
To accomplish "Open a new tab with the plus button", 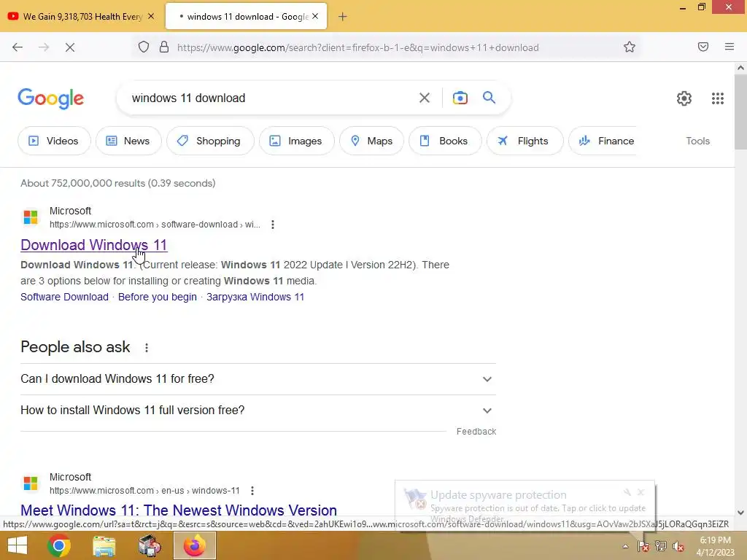I will (343, 17).
